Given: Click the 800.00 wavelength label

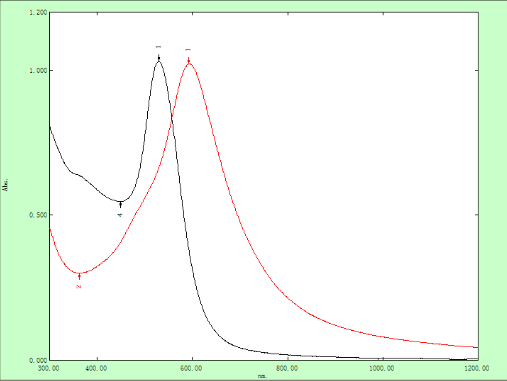Looking at the screenshot, I should click(288, 369).
